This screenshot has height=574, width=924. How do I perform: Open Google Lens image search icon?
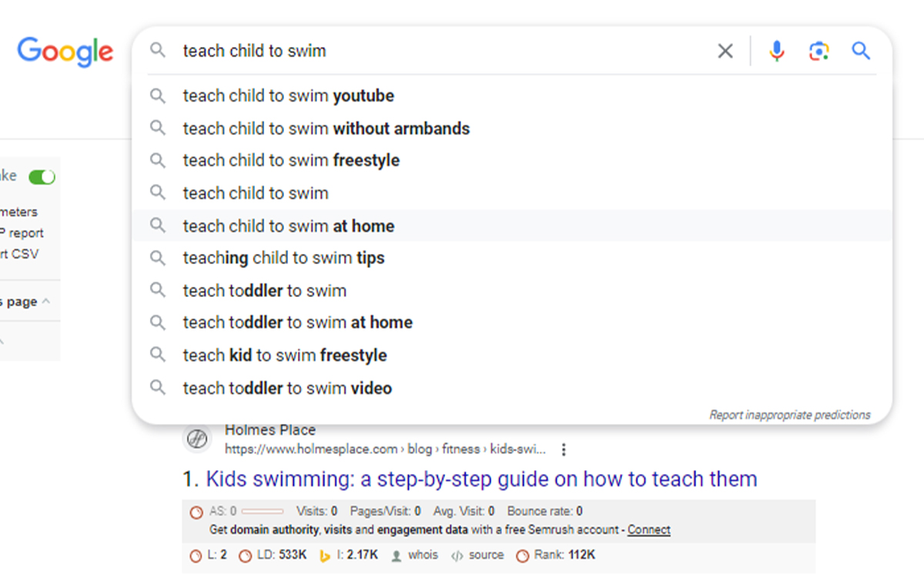coord(819,51)
